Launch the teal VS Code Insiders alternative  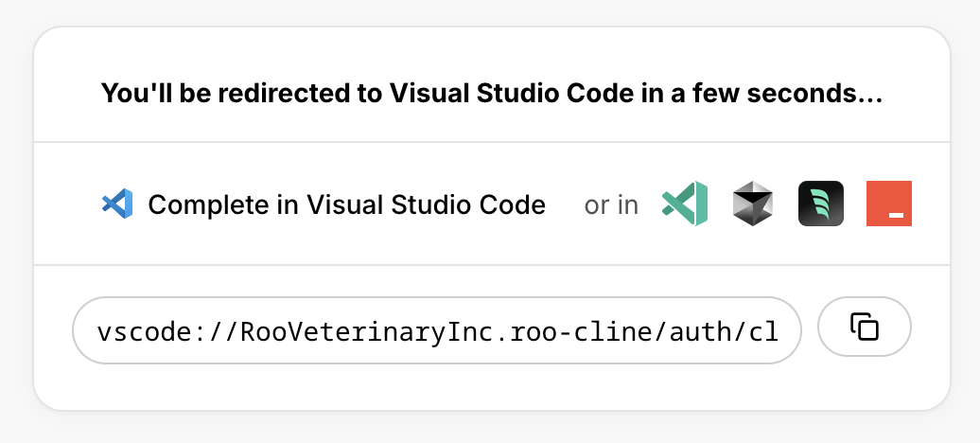point(685,204)
